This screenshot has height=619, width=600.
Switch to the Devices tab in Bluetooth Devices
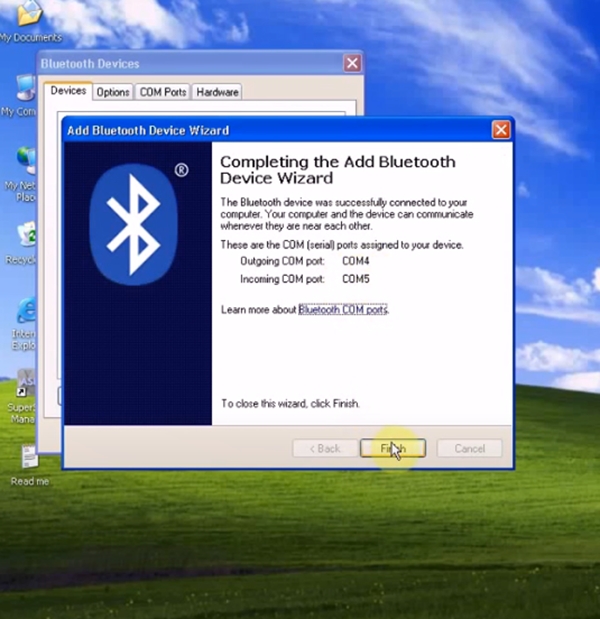[68, 91]
